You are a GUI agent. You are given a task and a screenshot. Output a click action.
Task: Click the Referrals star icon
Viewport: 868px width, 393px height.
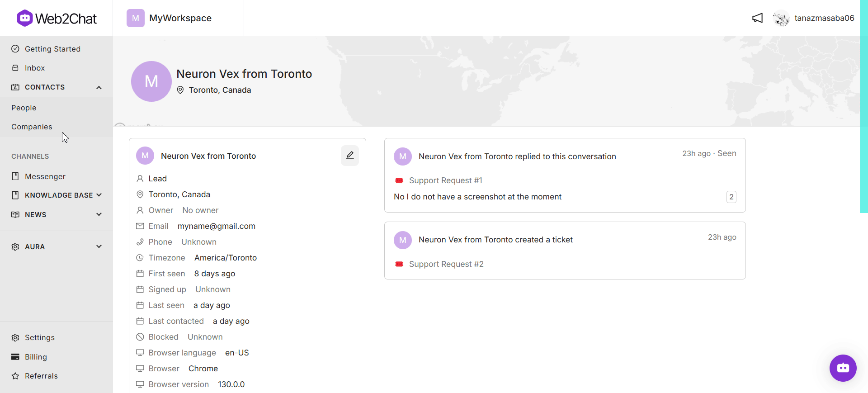[x=15, y=376]
